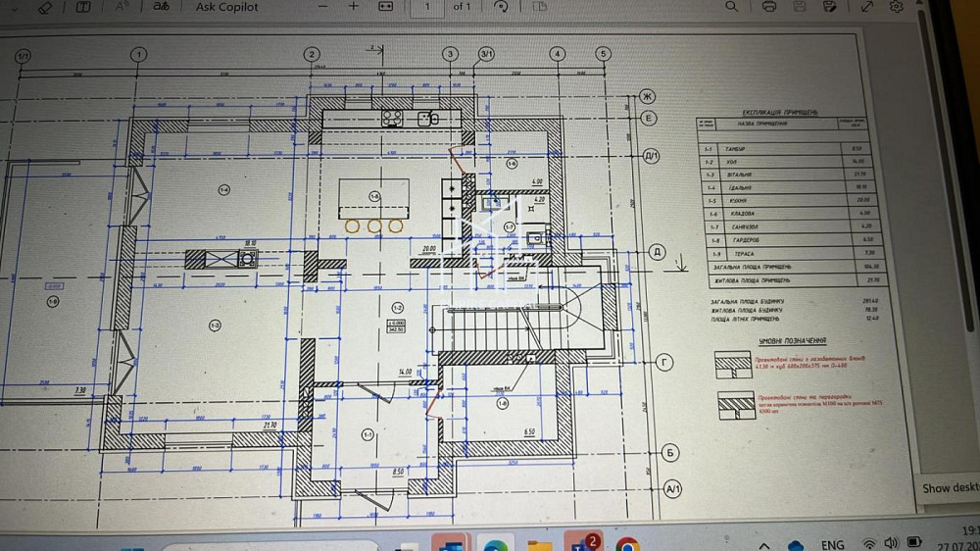
Task: Click the Save icon
Action: point(800,7)
